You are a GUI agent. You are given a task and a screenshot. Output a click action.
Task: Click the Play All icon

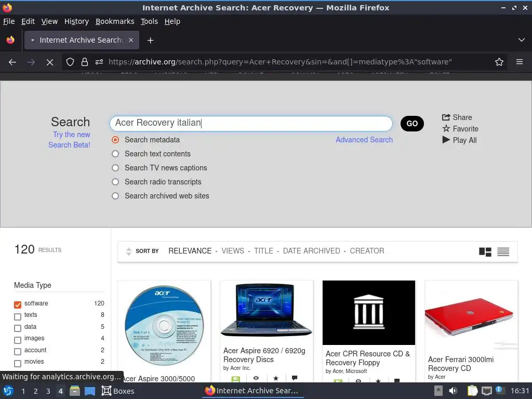click(x=446, y=140)
